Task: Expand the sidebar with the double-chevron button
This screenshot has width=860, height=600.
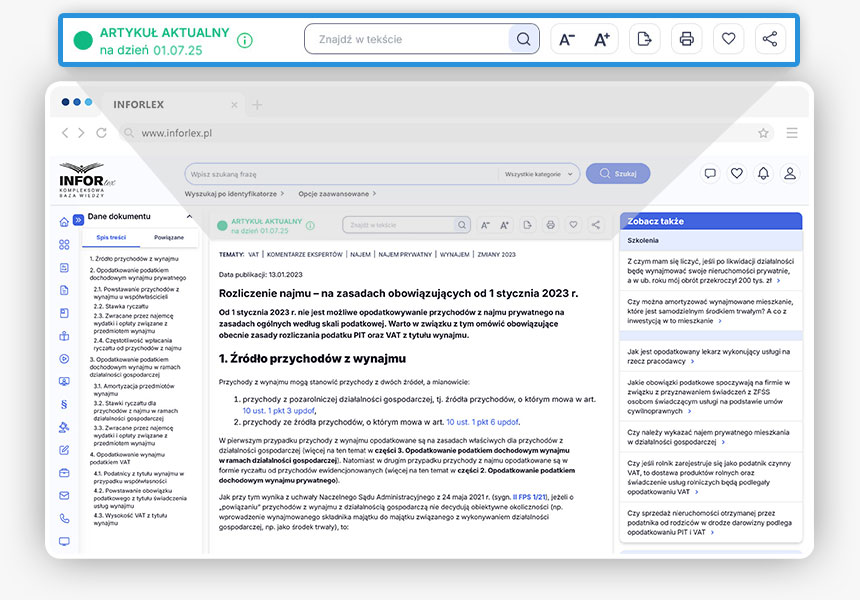Action: (x=79, y=219)
